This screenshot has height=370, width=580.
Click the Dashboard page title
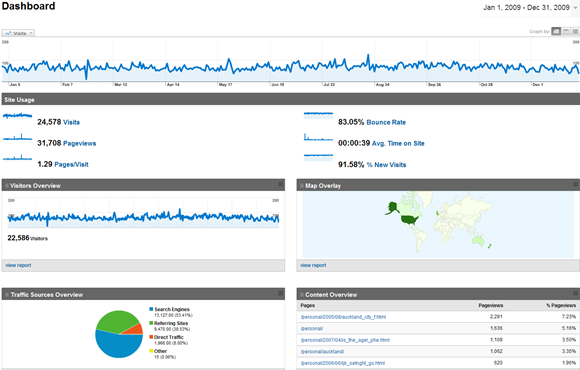pos(28,6)
